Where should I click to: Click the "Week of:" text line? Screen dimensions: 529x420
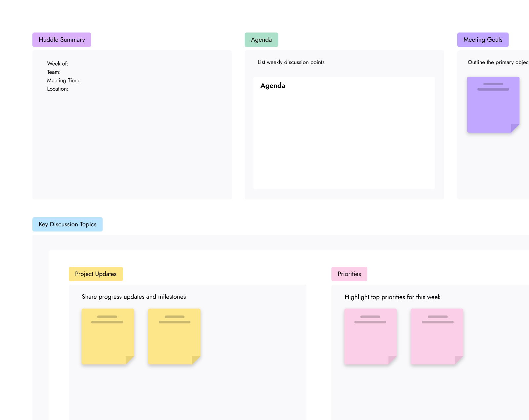58,63
